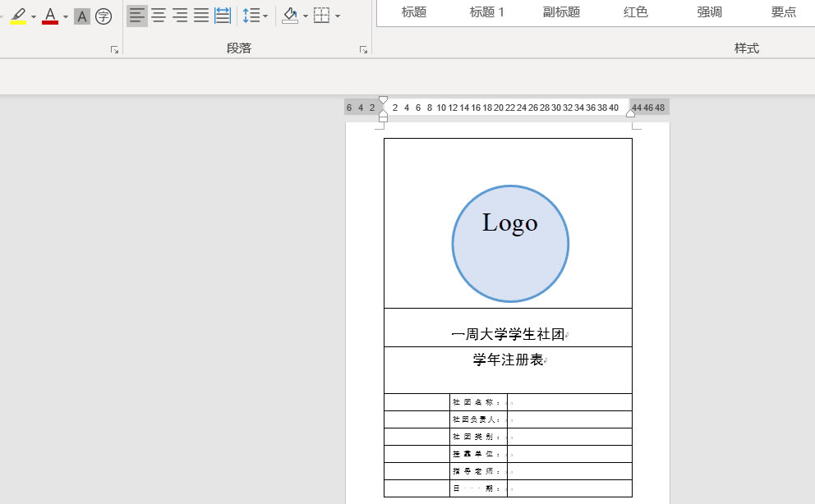Click the Logo circle in the document
This screenshot has height=504, width=815.
509,242
